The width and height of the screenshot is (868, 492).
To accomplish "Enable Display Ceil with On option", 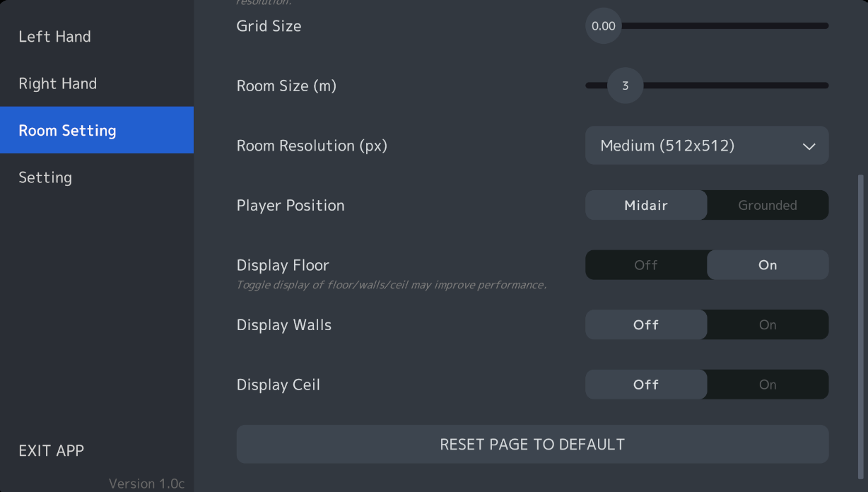I will (x=768, y=385).
